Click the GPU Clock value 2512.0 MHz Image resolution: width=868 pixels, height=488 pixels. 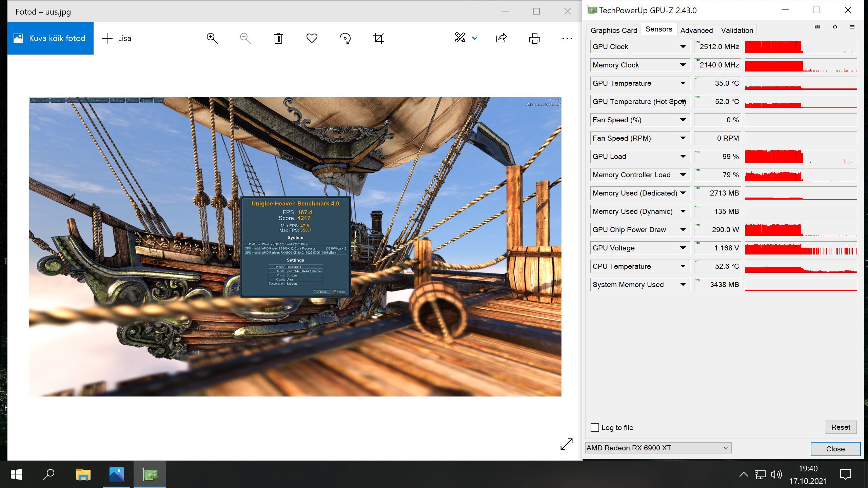(717, 47)
